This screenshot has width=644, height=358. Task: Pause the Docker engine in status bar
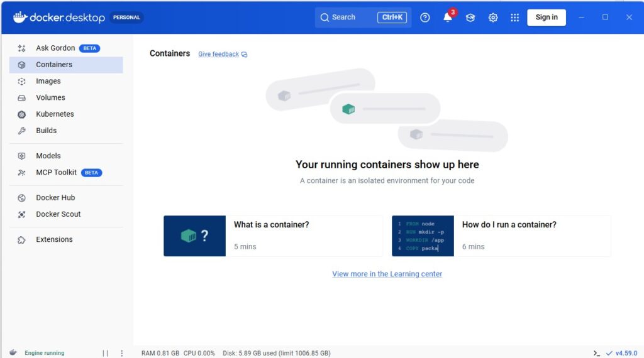105,353
